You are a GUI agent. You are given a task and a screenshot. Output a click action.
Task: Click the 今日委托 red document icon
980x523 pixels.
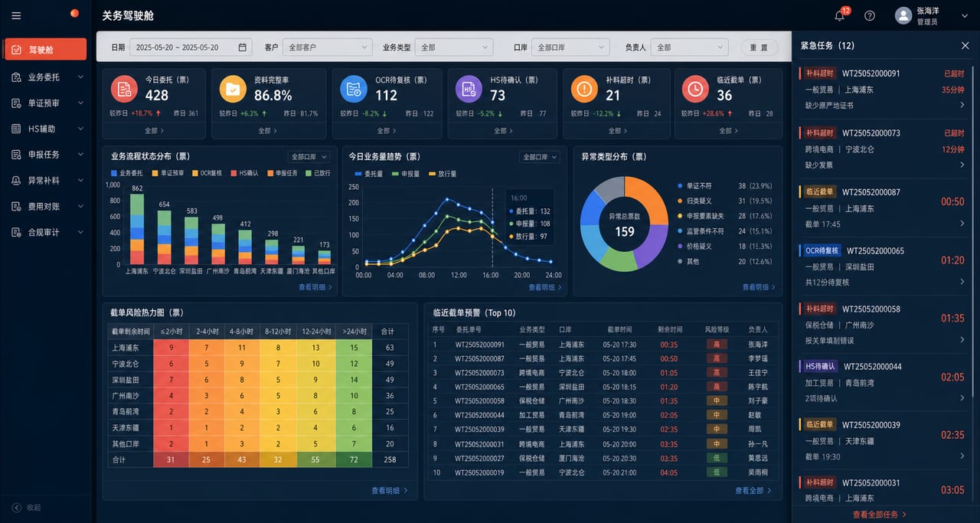[124, 89]
